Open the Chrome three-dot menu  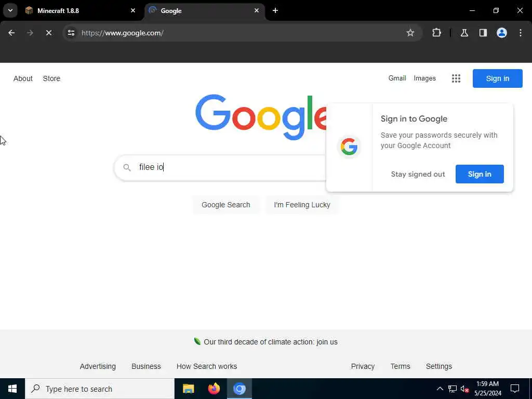521,33
